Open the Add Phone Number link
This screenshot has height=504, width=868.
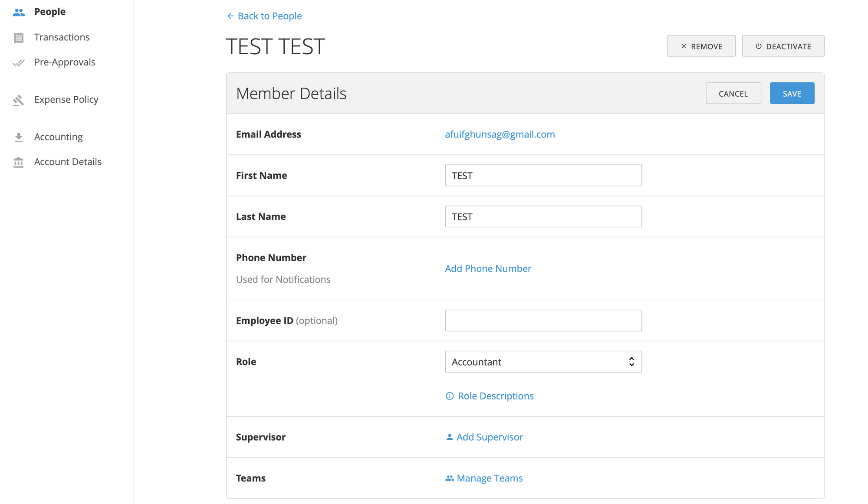488,268
